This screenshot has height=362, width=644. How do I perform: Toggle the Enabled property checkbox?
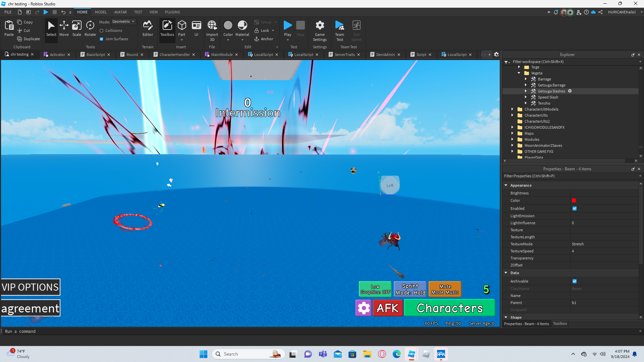tap(575, 208)
